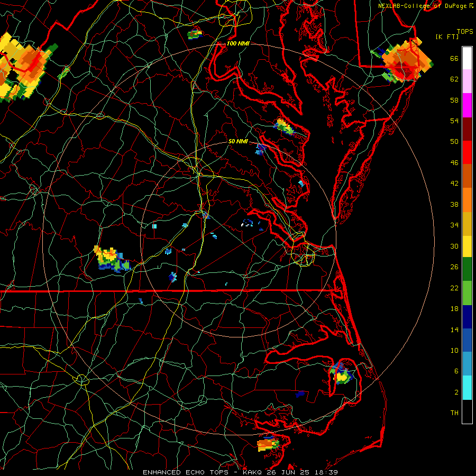The width and height of the screenshot is (476, 476).
Task: Click the '66' legend value
Action: click(454, 59)
